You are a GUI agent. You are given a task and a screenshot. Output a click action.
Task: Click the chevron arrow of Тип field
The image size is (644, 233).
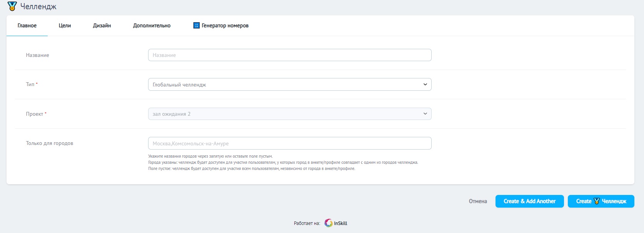(x=425, y=85)
